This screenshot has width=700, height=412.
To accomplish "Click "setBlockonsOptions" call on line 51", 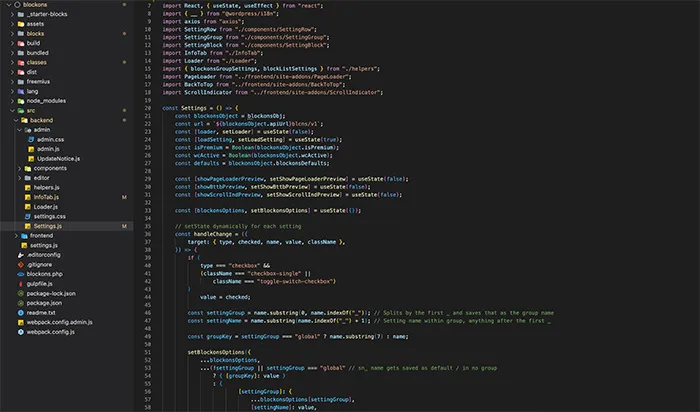I will pos(216,352).
